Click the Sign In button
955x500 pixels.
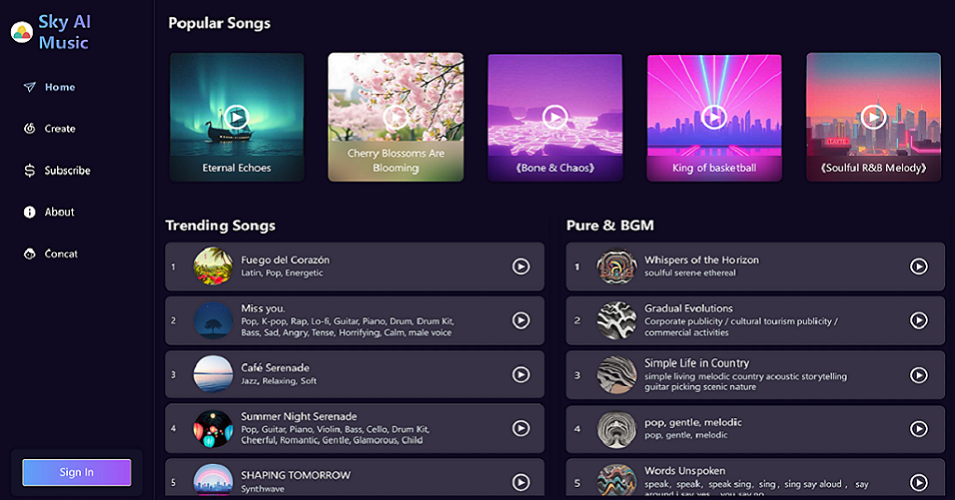pos(77,472)
